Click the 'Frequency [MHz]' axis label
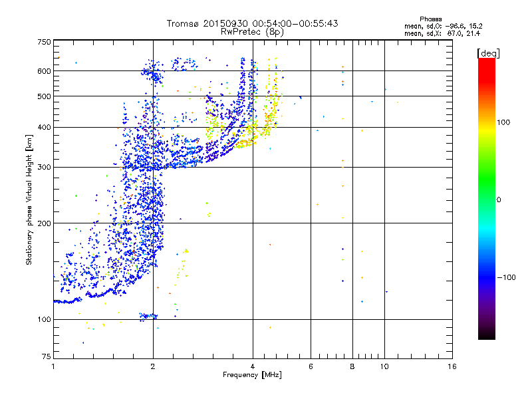The image size is (532, 399). coord(252,375)
